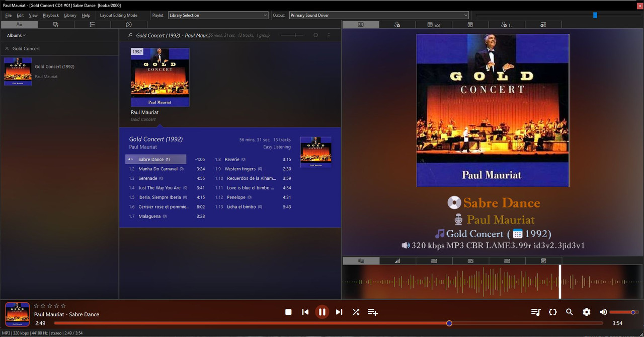
Task: Open the Playlist dropdown showing Library Selection
Action: pyautogui.click(x=218, y=15)
